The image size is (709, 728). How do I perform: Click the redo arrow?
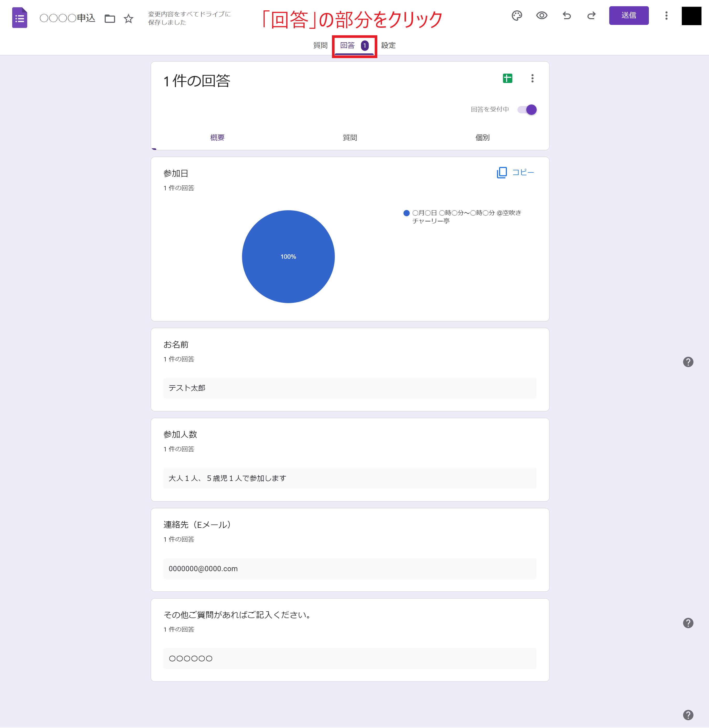point(591,16)
